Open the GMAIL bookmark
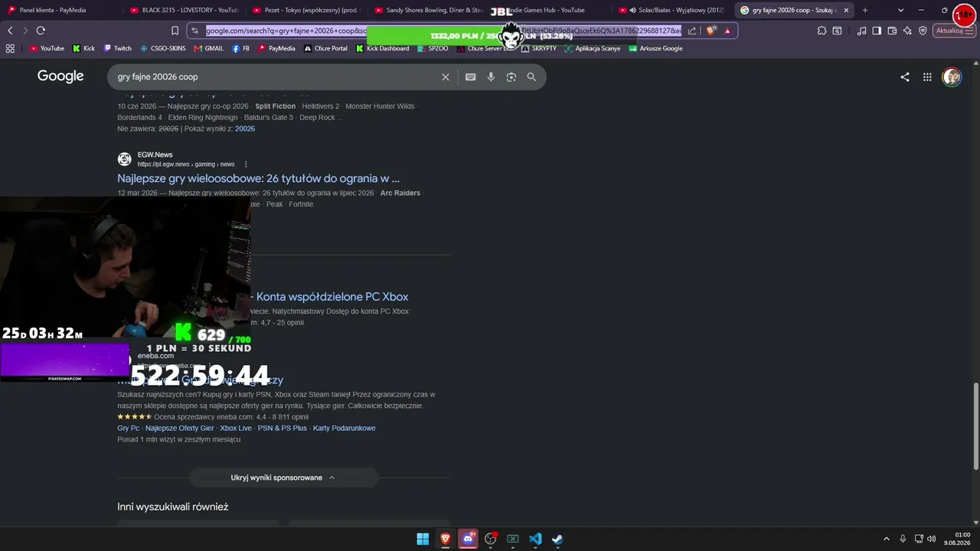 [209, 48]
